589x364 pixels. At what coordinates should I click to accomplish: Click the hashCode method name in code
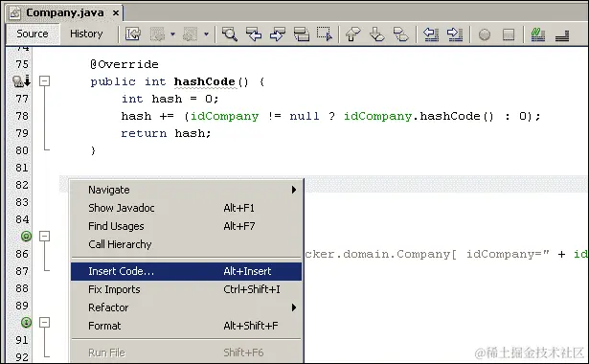tap(204, 81)
